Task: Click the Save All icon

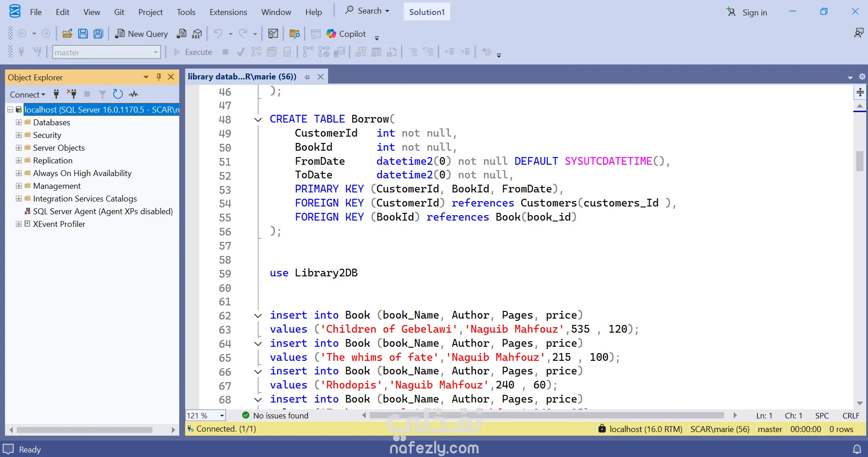Action: tap(98, 34)
